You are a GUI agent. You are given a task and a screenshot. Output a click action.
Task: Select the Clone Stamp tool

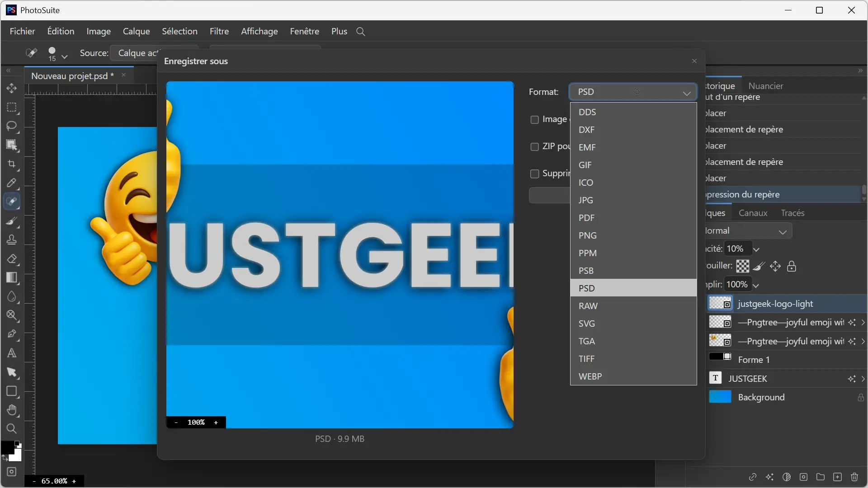tap(12, 240)
